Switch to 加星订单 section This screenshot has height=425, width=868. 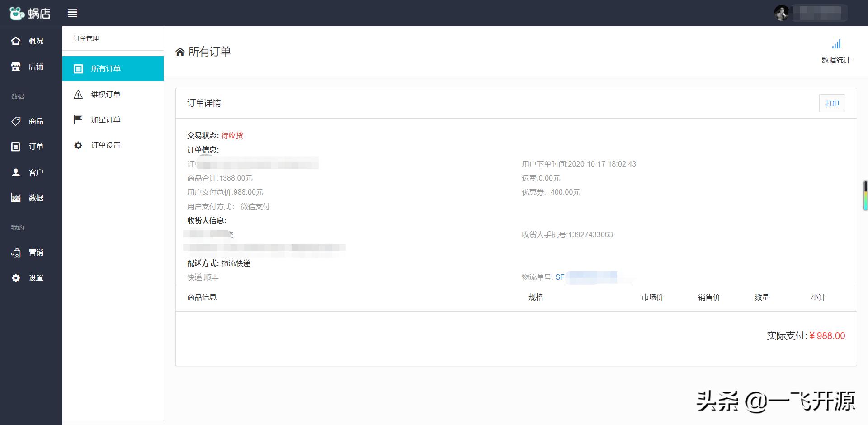tap(105, 119)
